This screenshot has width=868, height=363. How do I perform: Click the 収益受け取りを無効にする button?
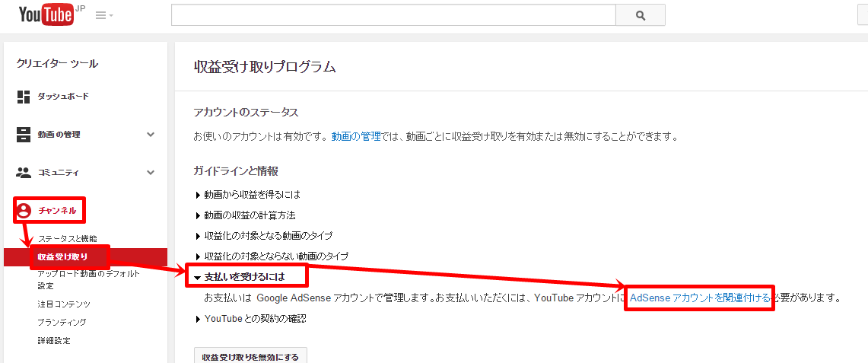[x=251, y=356]
